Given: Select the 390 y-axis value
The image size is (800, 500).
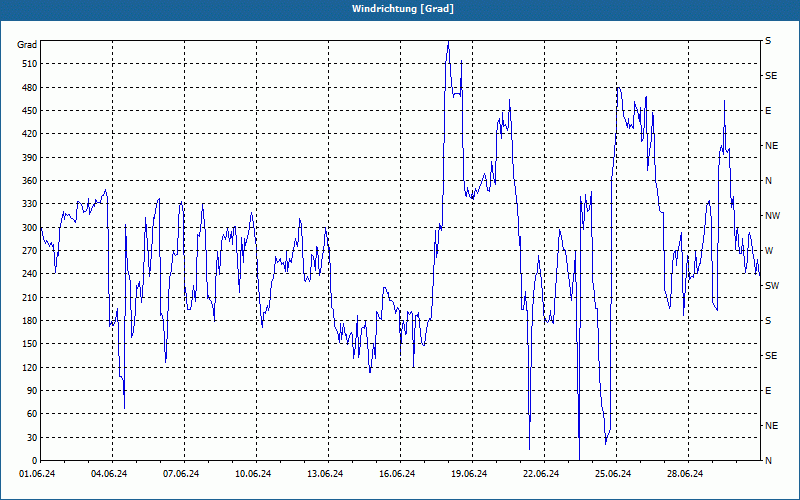Looking at the screenshot, I should pos(30,157).
